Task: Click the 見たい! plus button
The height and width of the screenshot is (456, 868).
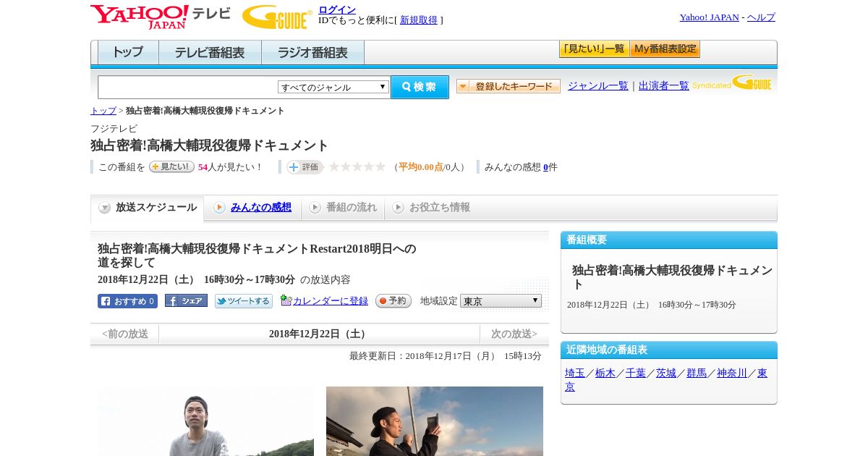Action: (x=171, y=166)
